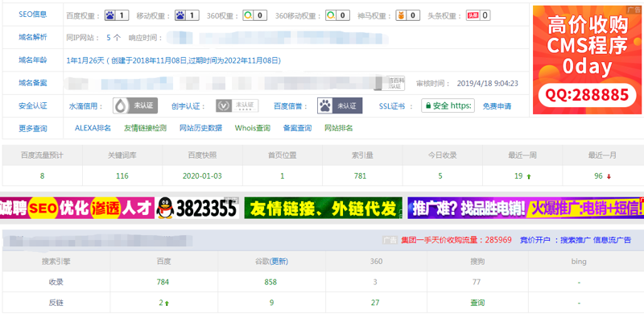Viewport: 644px width, 314px height.
Task: Click the green 安全 https lock badge
Action: 448,105
